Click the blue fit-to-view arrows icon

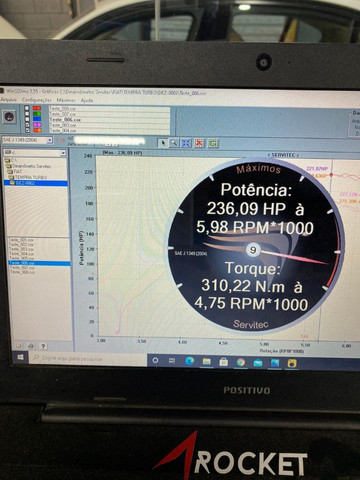tap(186, 143)
